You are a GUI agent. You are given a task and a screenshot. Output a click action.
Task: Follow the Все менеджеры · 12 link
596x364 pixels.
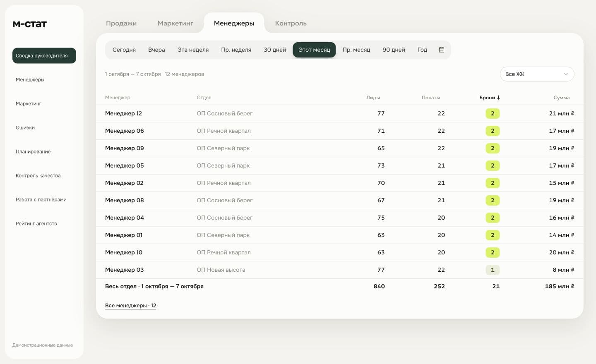coord(130,306)
